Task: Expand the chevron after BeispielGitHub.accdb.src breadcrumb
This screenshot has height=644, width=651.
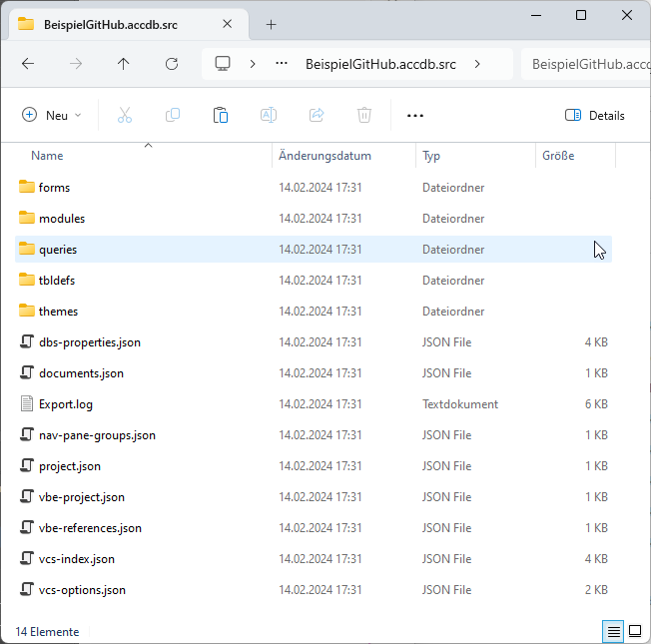Action: click(477, 64)
